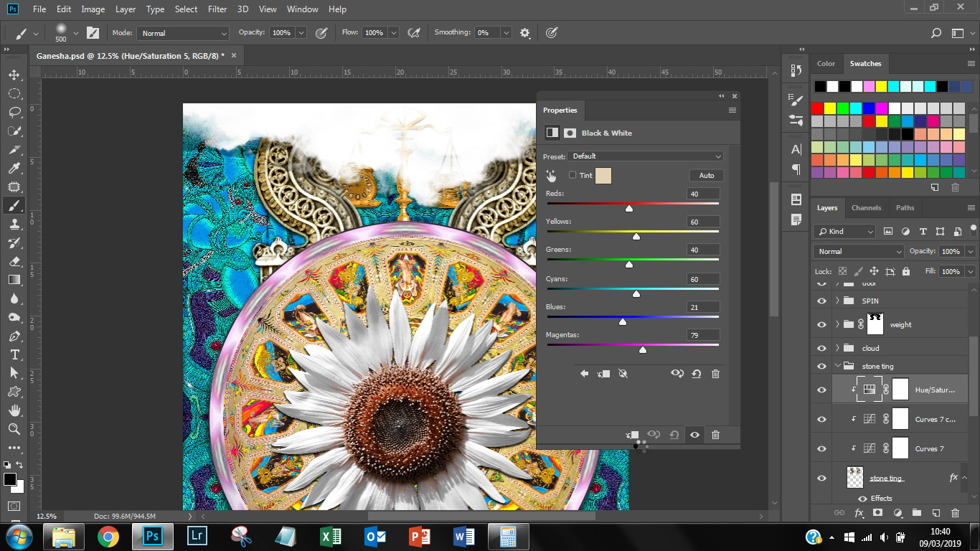Hide the weight group layer
The width and height of the screenshot is (980, 551).
point(822,324)
